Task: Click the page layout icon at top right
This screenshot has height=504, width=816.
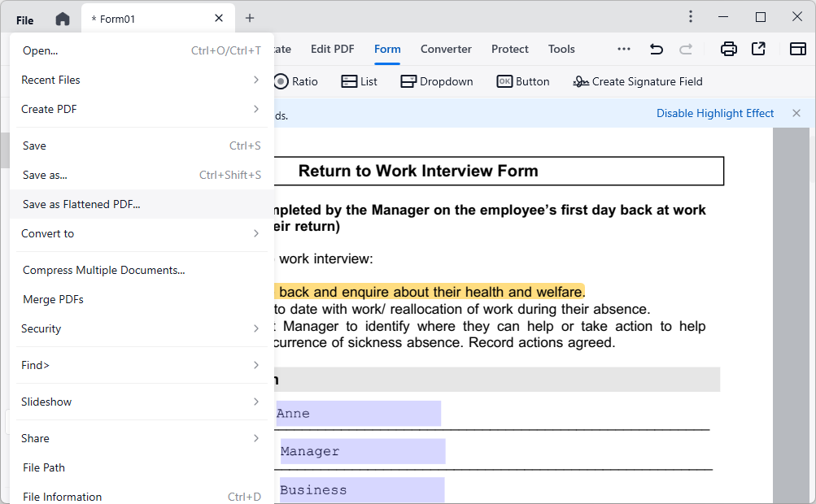Action: (x=797, y=49)
